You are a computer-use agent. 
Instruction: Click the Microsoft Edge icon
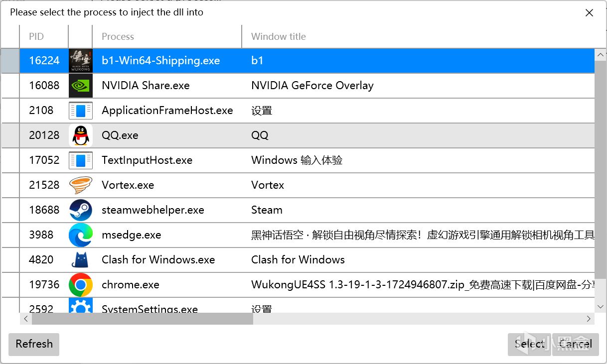(80, 235)
